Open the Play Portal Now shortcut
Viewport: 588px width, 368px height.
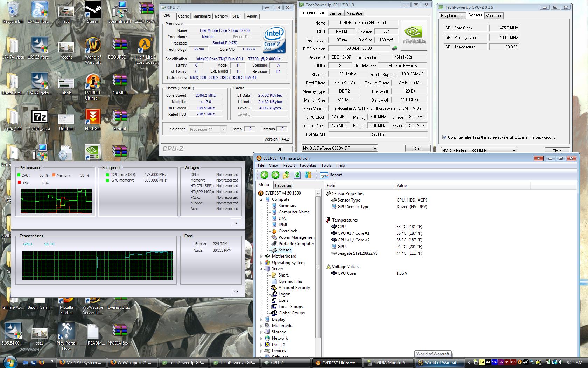coord(66,336)
